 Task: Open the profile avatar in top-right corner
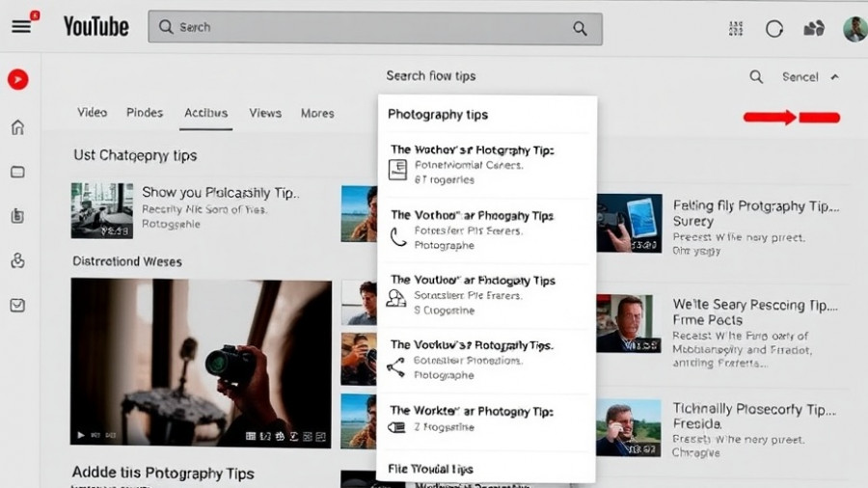coord(854,28)
